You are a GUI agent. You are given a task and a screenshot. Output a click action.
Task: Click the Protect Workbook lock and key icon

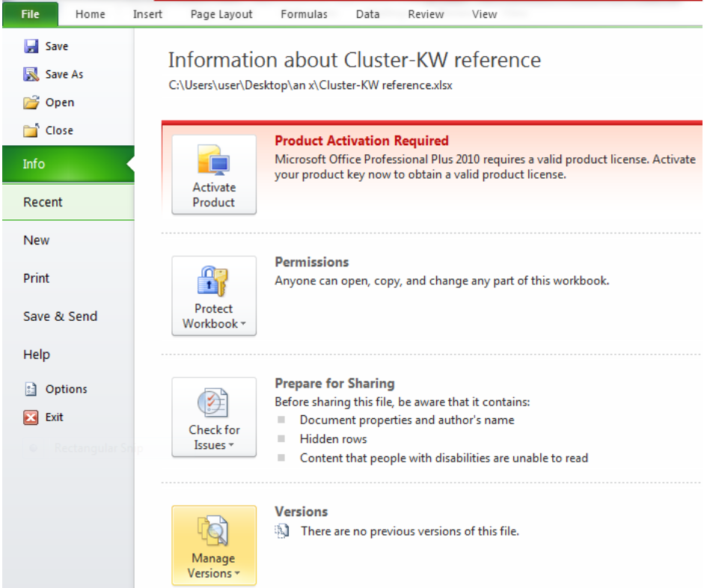[x=212, y=281]
